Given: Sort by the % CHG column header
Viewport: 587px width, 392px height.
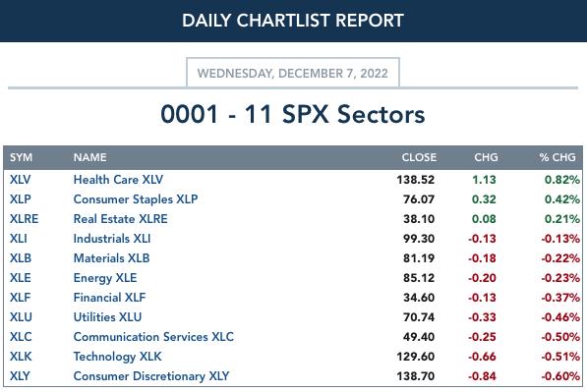Looking at the screenshot, I should click(558, 157).
